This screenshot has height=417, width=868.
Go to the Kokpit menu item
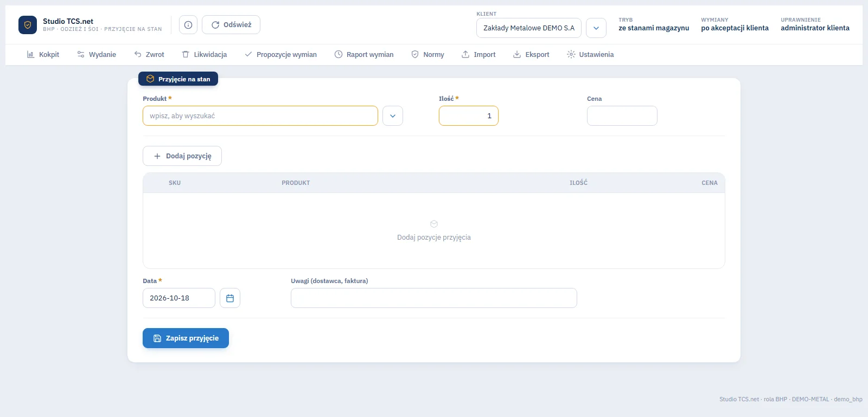point(43,55)
